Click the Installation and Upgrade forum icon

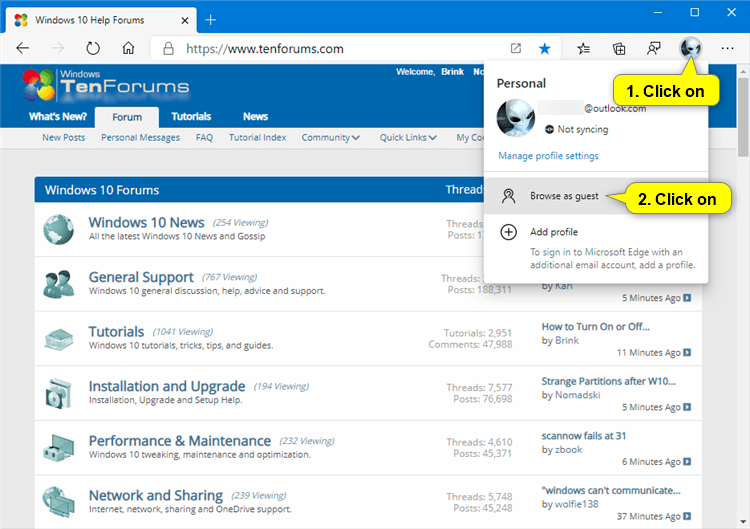pyautogui.click(x=58, y=393)
